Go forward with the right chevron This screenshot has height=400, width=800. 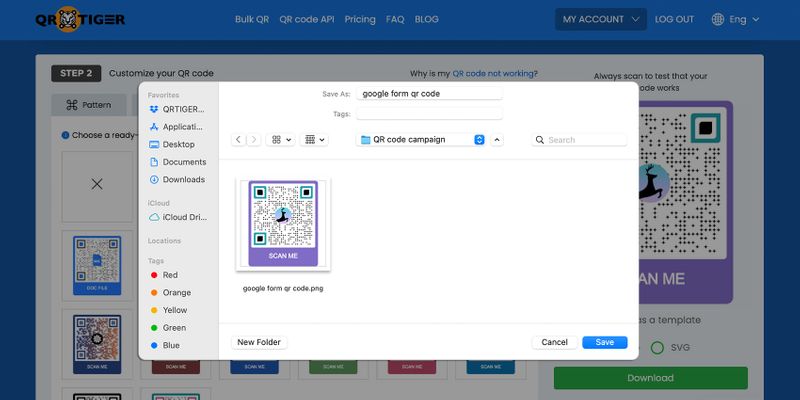click(x=254, y=139)
